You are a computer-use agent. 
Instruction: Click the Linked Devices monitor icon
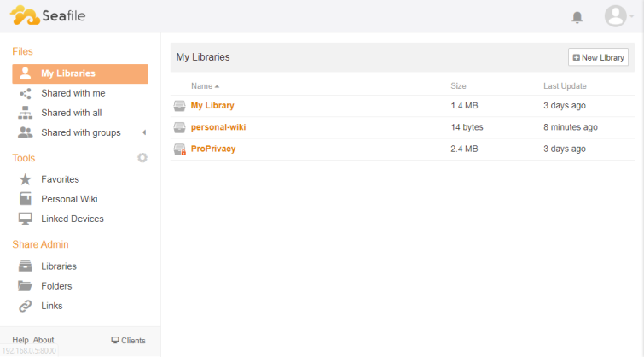(x=25, y=219)
